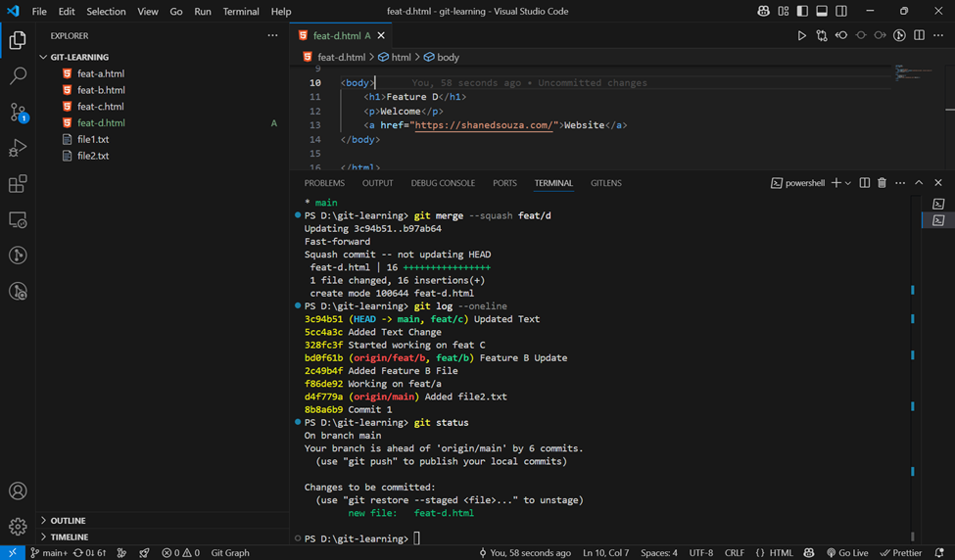The image size is (955, 560).
Task: Open the Remote Explorer view
Action: click(x=18, y=219)
